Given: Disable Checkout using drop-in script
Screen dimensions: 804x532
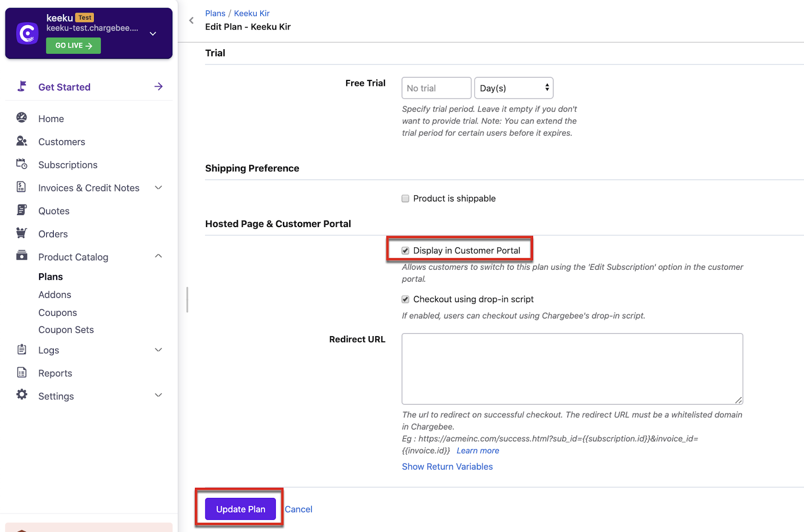Looking at the screenshot, I should click(405, 299).
